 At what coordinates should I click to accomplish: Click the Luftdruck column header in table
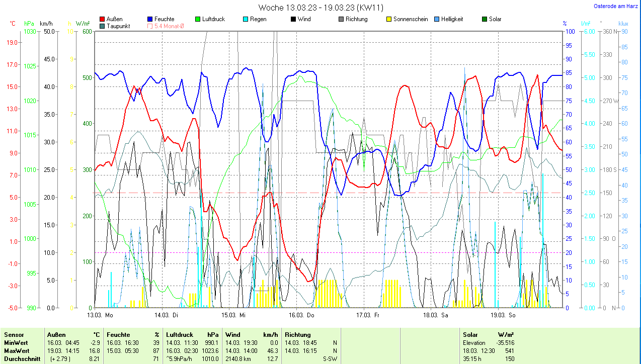click(x=181, y=334)
